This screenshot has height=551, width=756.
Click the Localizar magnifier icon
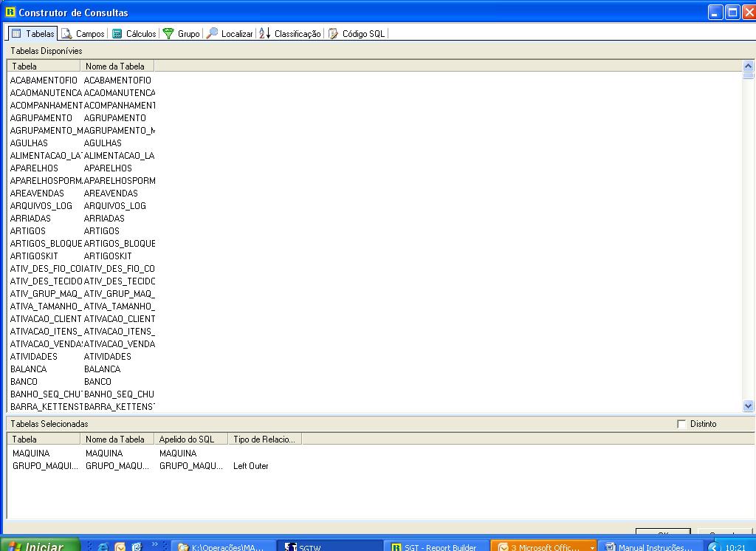[x=212, y=34]
